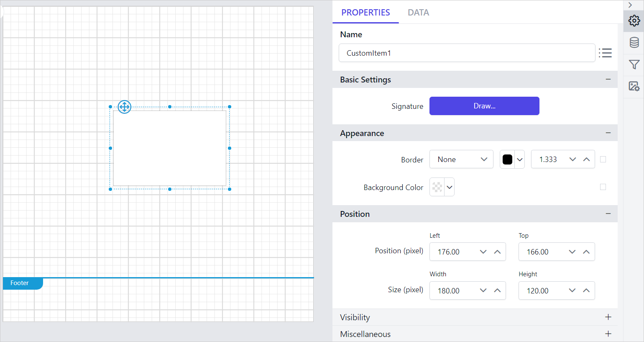Expand the Visibility section
This screenshot has height=342, width=644.
point(608,317)
